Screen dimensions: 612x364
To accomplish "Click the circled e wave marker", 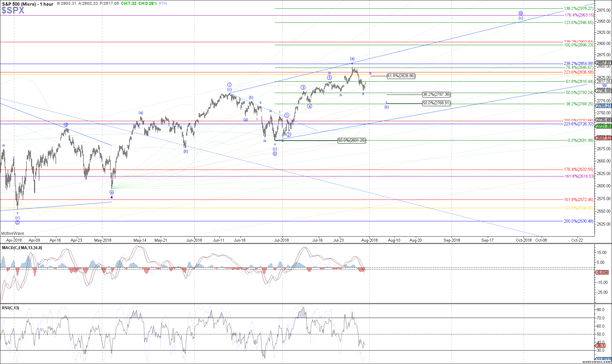I will 112,192.
